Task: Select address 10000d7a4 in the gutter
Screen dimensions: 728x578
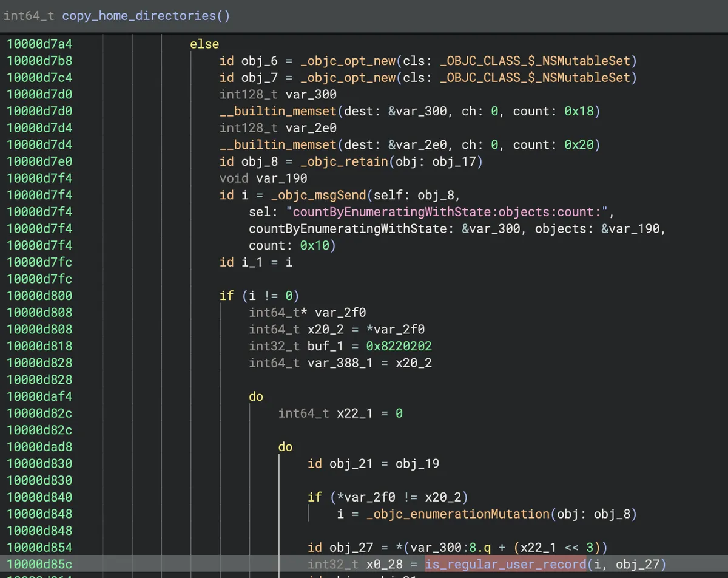Action: click(x=39, y=44)
